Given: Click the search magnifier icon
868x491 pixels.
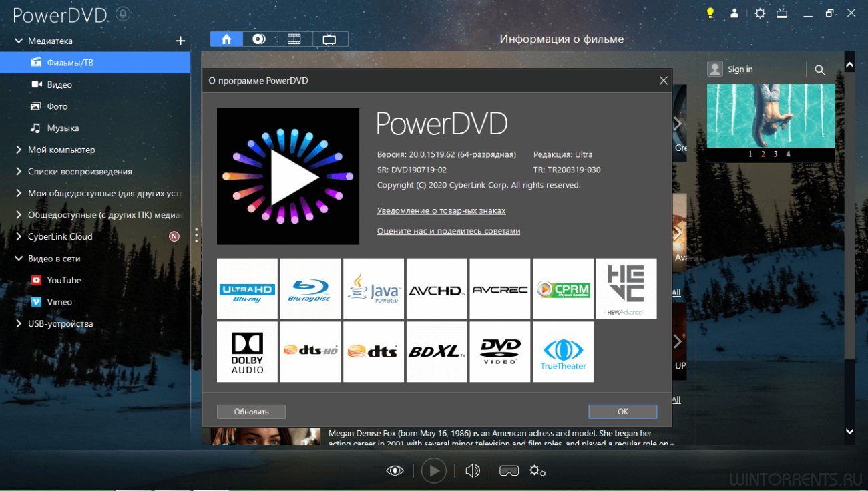Looking at the screenshot, I should (820, 69).
